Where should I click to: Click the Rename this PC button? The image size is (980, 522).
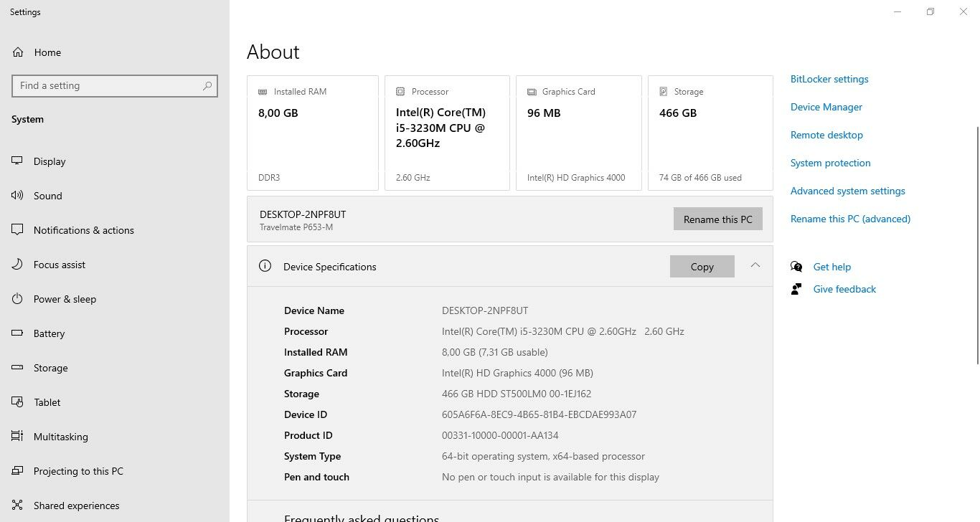[717, 219]
